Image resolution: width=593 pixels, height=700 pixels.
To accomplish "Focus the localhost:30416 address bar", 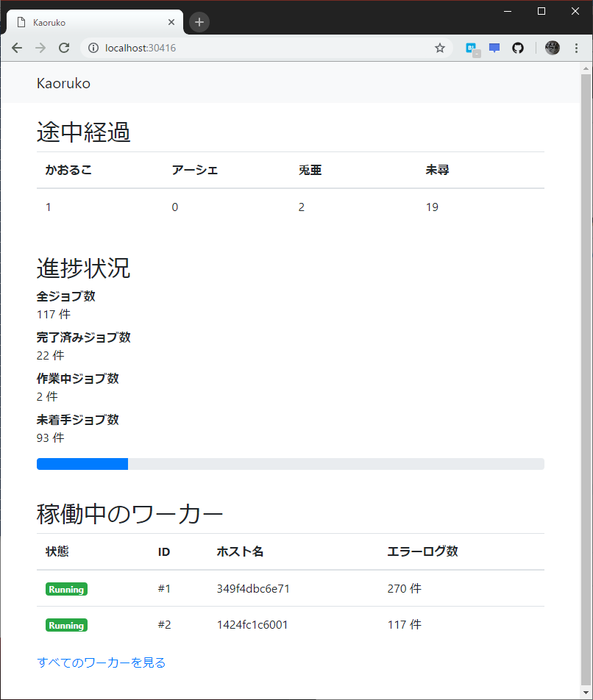I will coord(266,48).
